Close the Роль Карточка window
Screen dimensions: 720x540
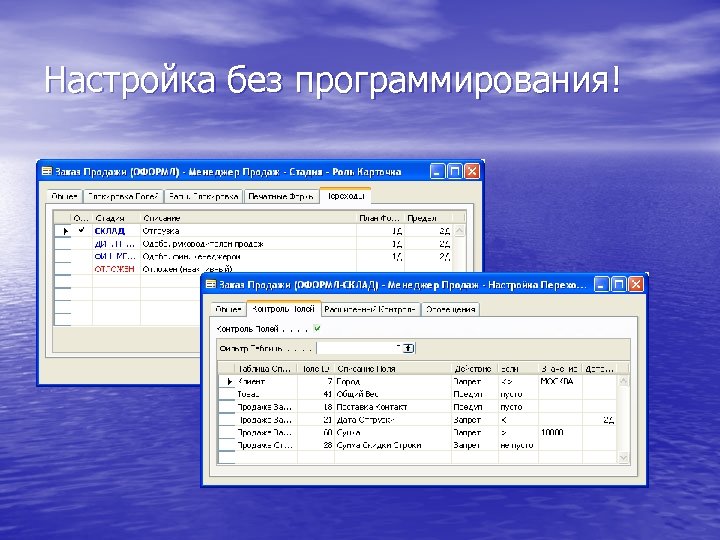[472, 171]
